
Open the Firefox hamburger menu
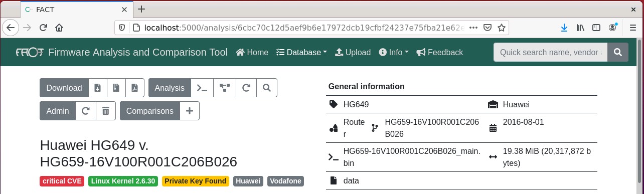[631, 28]
